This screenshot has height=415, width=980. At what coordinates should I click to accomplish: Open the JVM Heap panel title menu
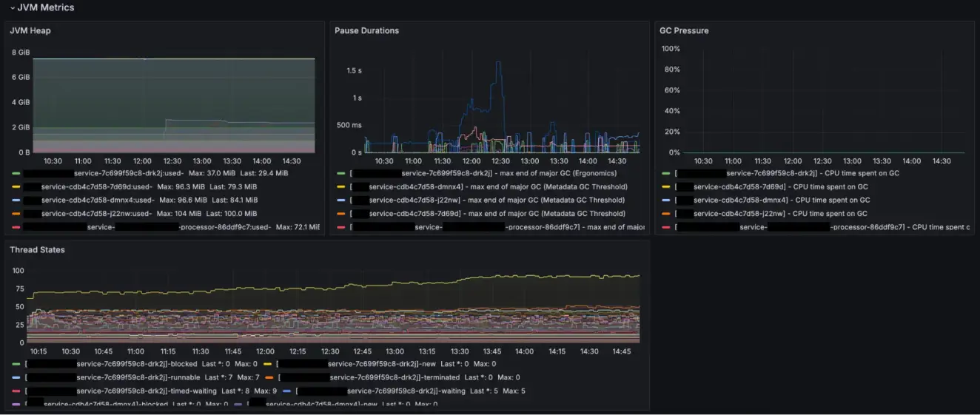(30, 30)
